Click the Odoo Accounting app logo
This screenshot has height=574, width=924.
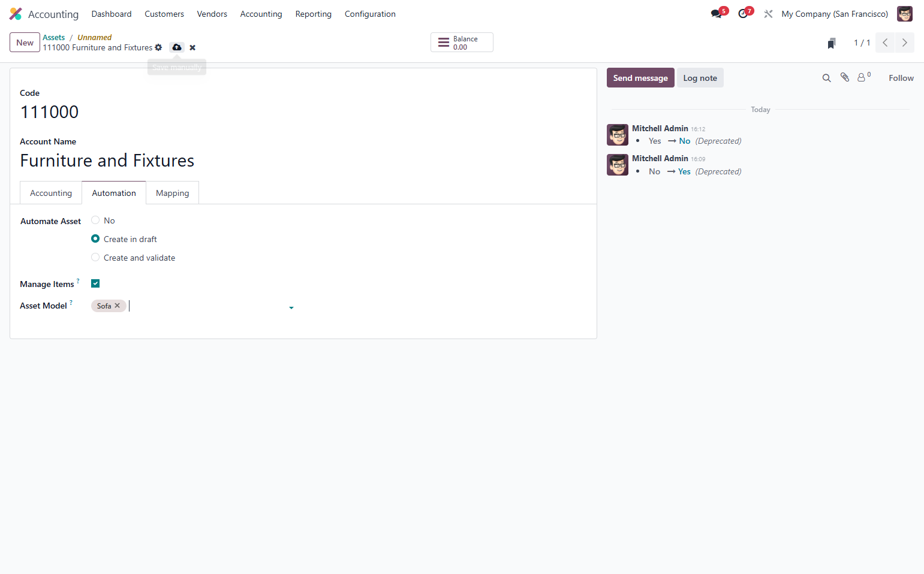pos(16,14)
